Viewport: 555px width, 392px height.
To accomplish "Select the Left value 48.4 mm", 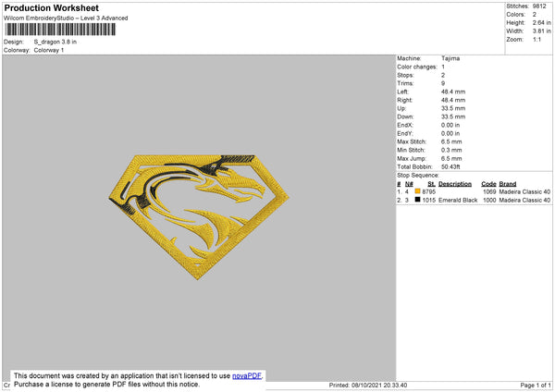I will 453,92.
